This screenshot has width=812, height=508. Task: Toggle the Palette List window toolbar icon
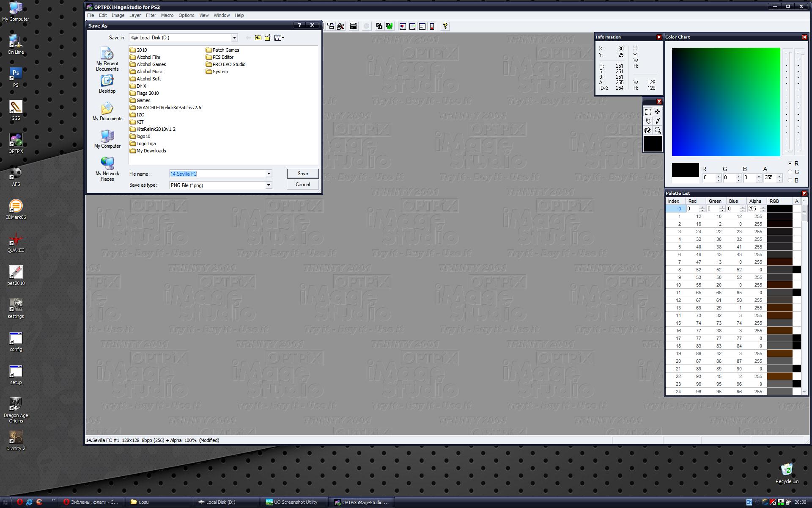412,26
